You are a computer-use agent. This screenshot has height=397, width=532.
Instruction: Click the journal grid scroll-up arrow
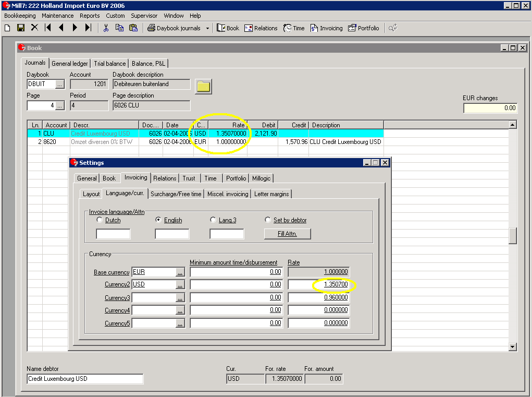click(x=512, y=125)
